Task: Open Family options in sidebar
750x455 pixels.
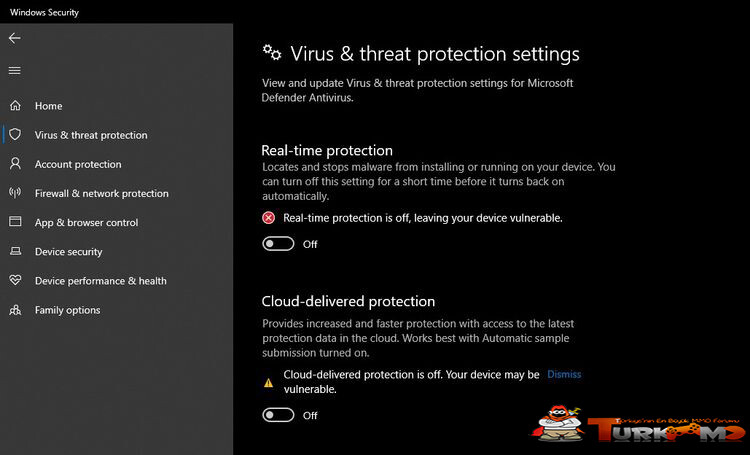Action: (67, 310)
